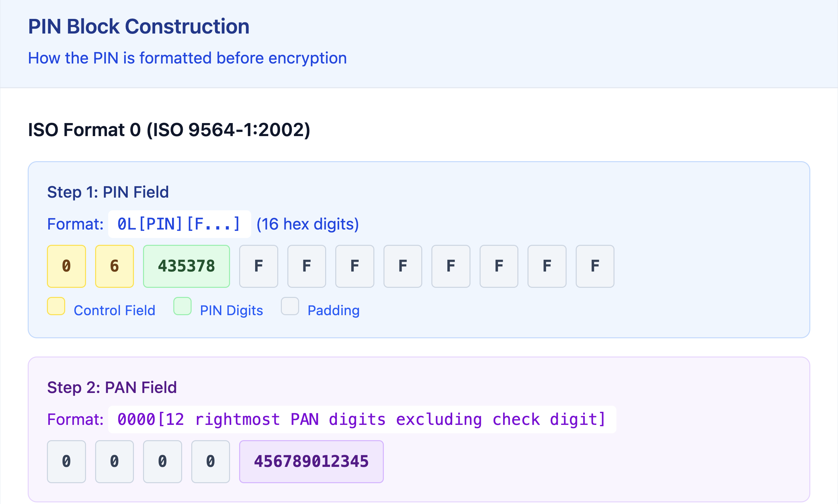Click the green PIN box 435378
The image size is (838, 504).
tap(186, 266)
